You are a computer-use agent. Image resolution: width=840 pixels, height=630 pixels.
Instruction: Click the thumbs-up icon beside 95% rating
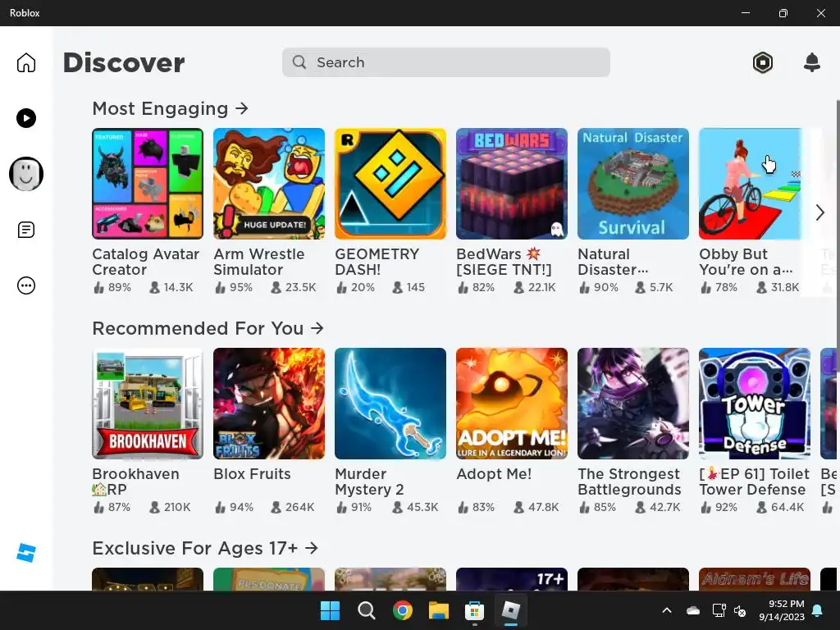click(220, 288)
